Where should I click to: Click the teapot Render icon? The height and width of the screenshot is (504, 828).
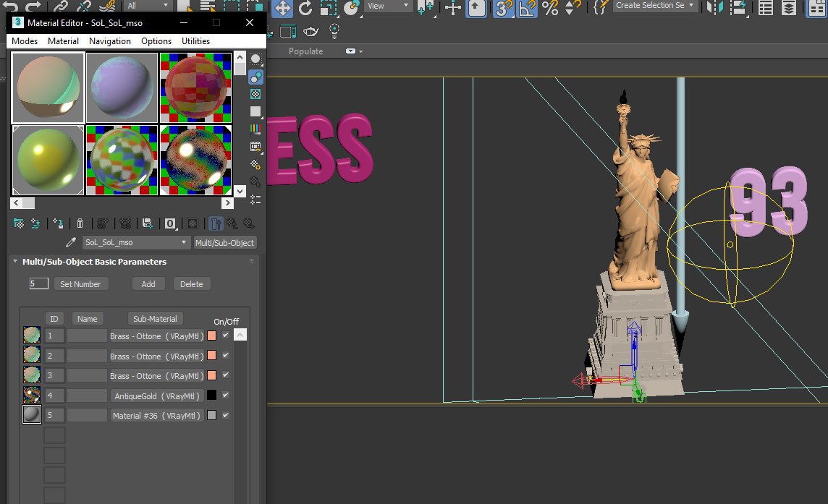pos(310,32)
